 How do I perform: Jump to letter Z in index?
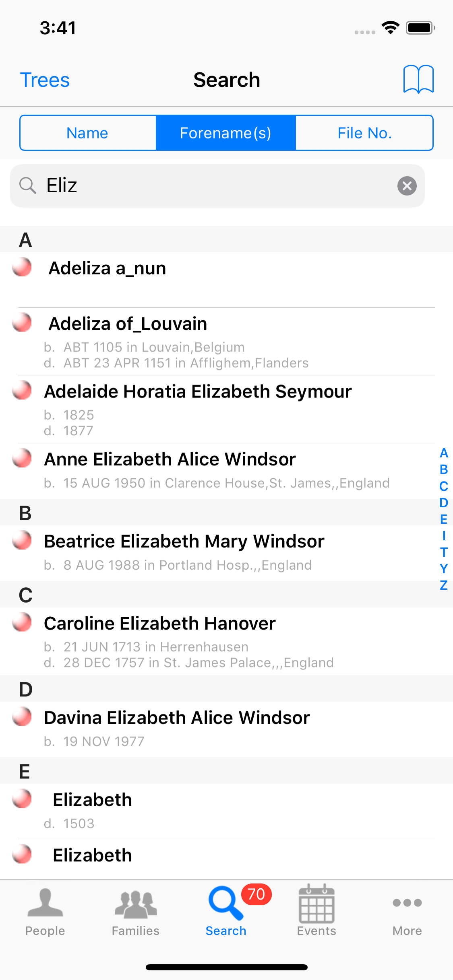(444, 585)
